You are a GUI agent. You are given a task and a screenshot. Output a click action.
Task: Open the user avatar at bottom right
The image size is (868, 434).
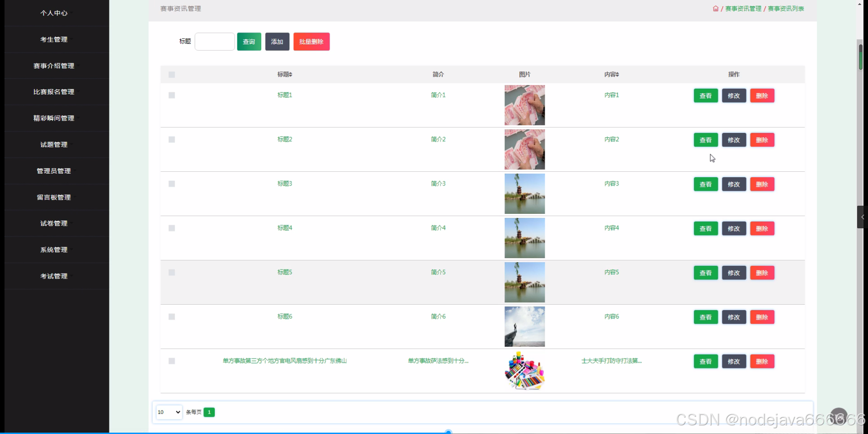coord(839,415)
